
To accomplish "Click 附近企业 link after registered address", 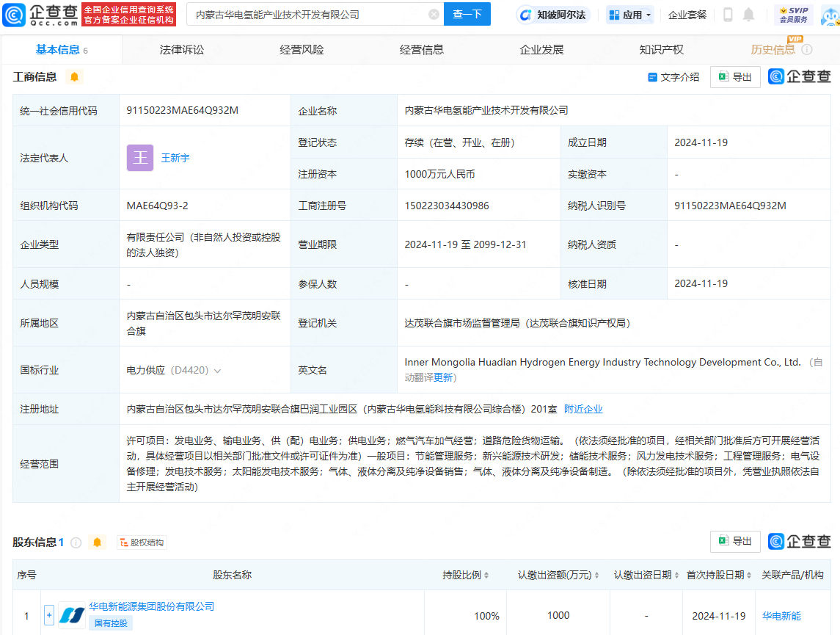I will point(583,409).
